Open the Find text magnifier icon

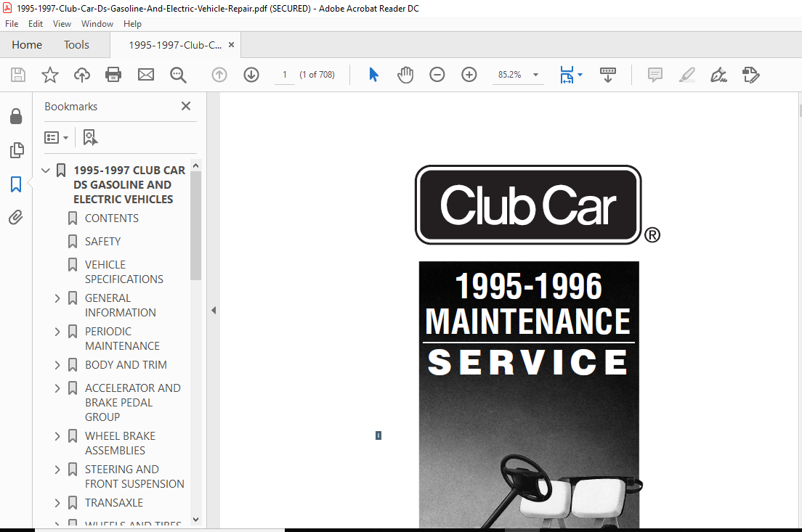click(x=178, y=75)
